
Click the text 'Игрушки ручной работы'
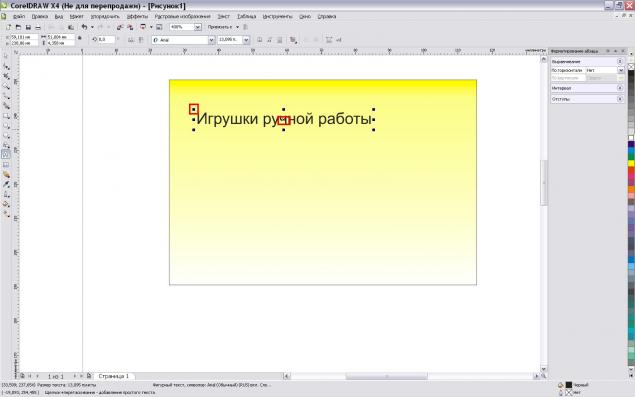pyautogui.click(x=284, y=119)
